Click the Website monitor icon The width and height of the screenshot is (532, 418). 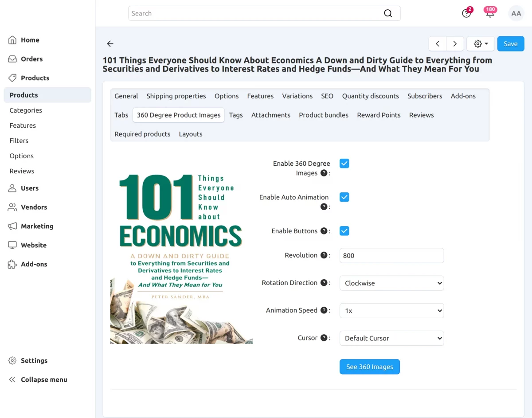pos(12,245)
